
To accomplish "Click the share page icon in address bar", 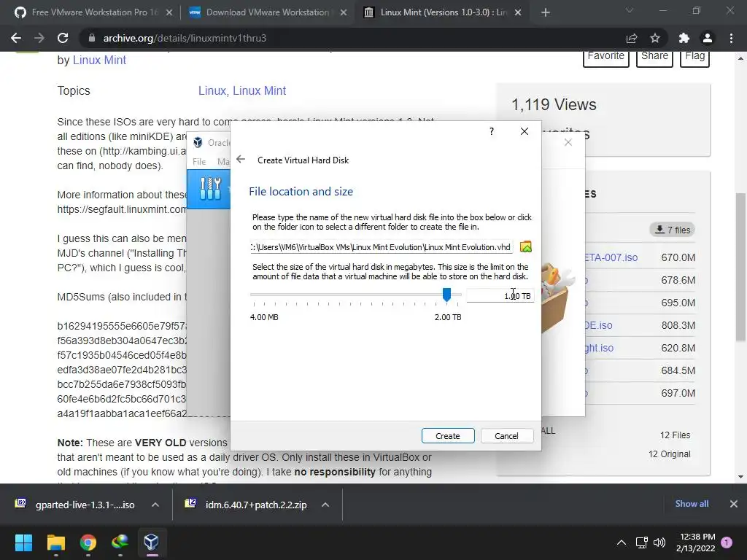I will click(632, 38).
